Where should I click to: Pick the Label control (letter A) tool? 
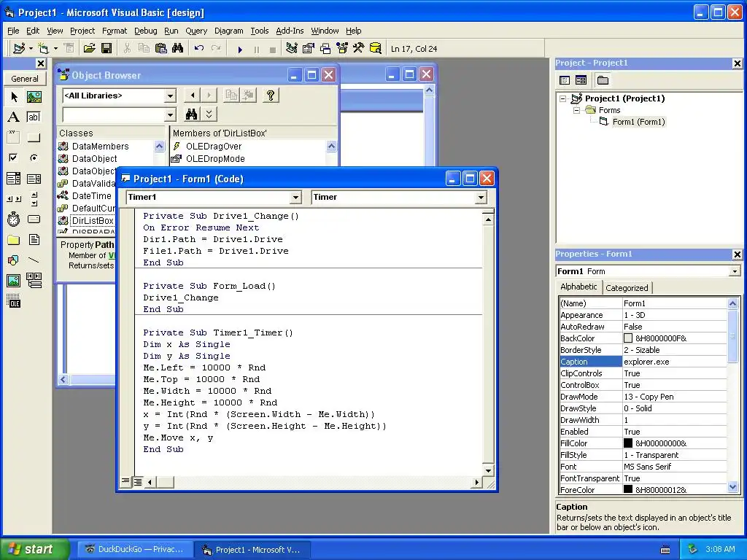[x=14, y=117]
